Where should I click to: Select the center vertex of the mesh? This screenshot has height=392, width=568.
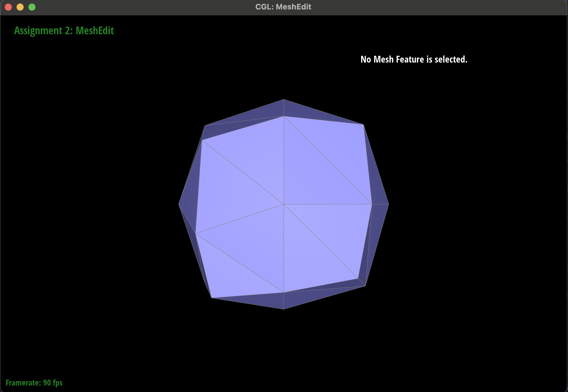point(284,204)
